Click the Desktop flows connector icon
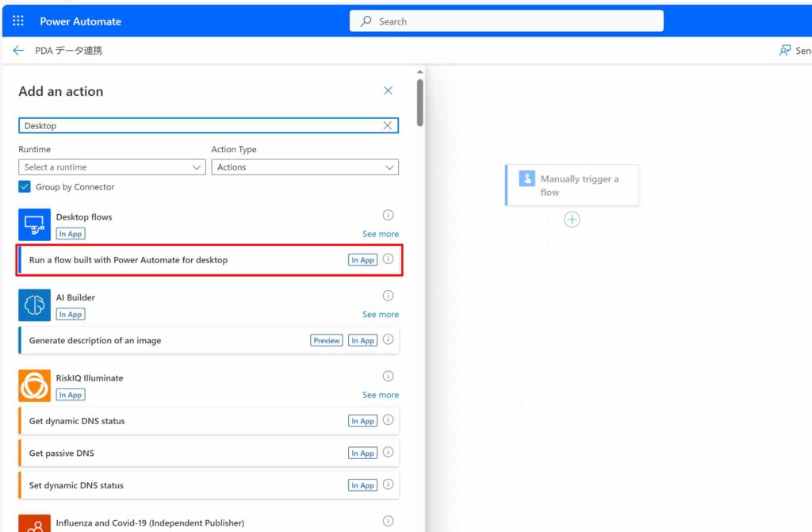This screenshot has width=812, height=532. (34, 225)
